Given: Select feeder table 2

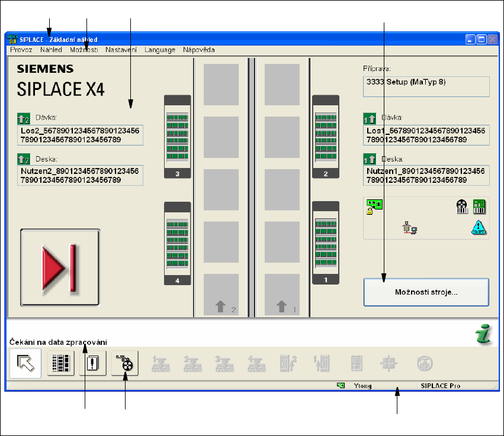Looking at the screenshot, I should [326, 137].
